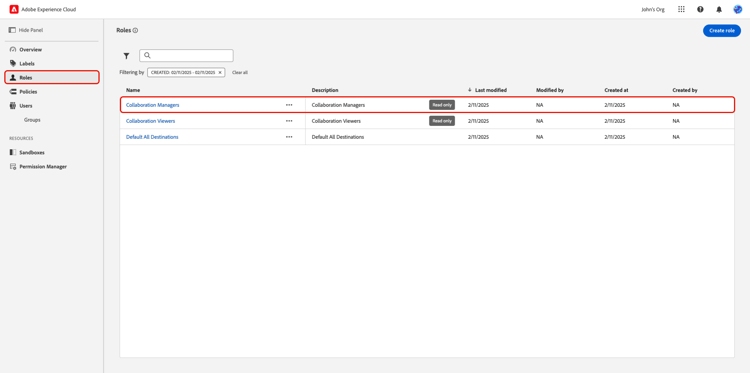750x373 pixels.
Task: Click the Modified by column header
Action: click(550, 90)
